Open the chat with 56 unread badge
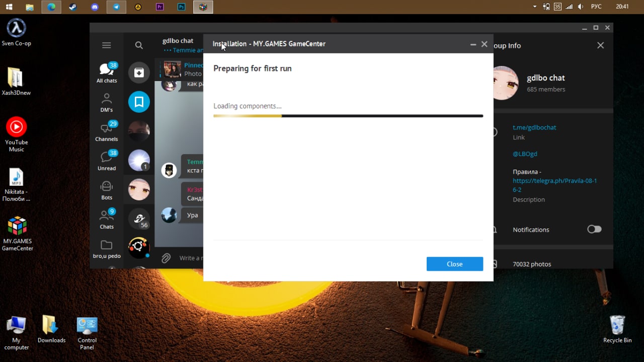Screen dimensions: 644x362 click(x=139, y=219)
